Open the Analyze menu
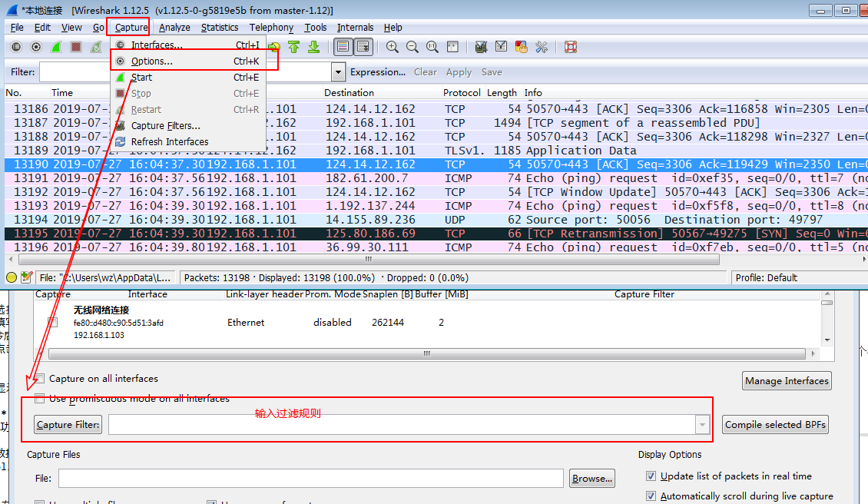This screenshot has width=868, height=504. click(174, 27)
